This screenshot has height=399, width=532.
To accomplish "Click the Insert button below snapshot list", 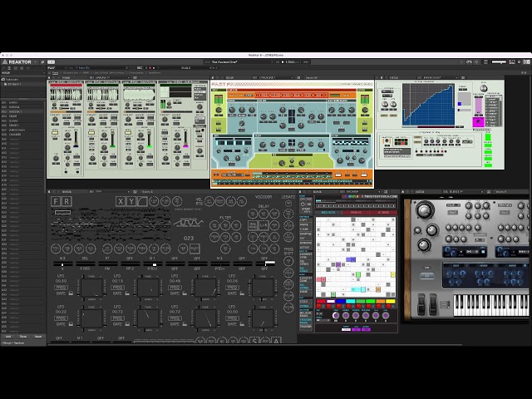I will click(38, 337).
